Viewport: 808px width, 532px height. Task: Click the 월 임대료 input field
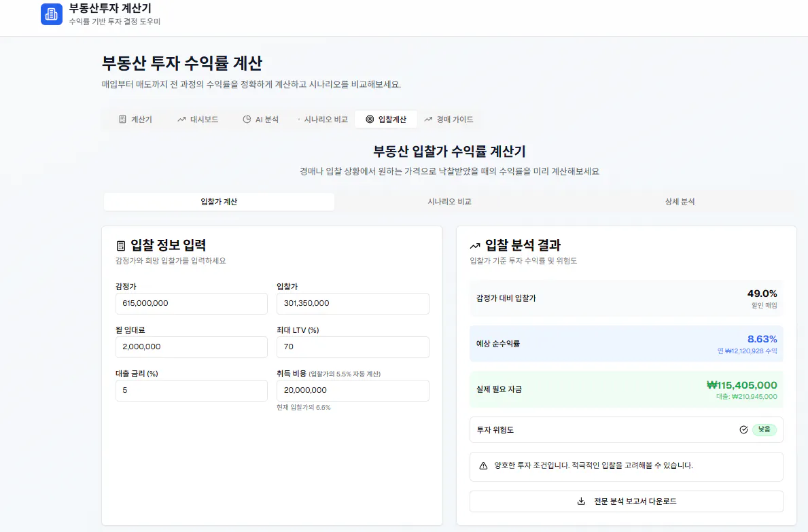coord(192,347)
